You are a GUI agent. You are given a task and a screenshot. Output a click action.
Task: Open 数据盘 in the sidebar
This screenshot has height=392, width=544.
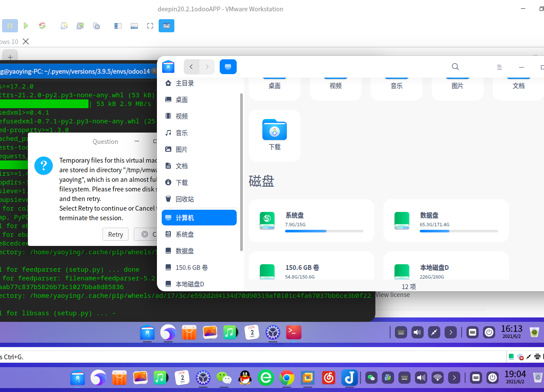pos(199,251)
